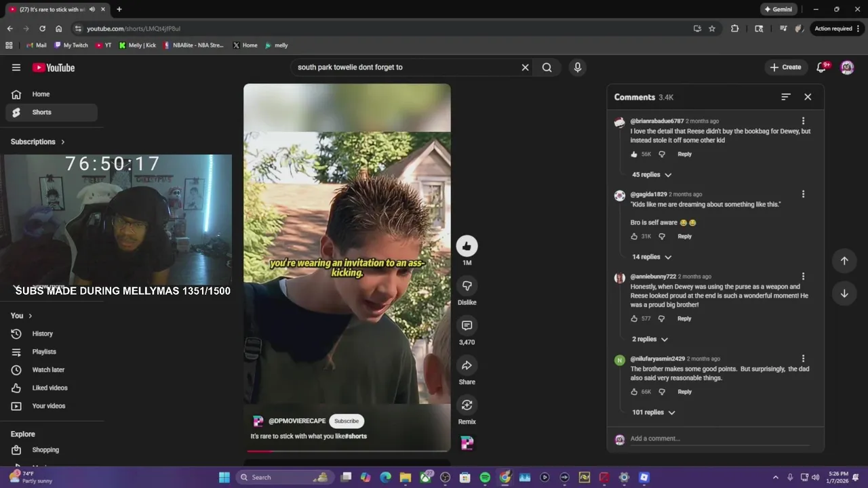This screenshot has height=488, width=868.
Task: Focus the YouTube search text box
Action: coord(406,67)
